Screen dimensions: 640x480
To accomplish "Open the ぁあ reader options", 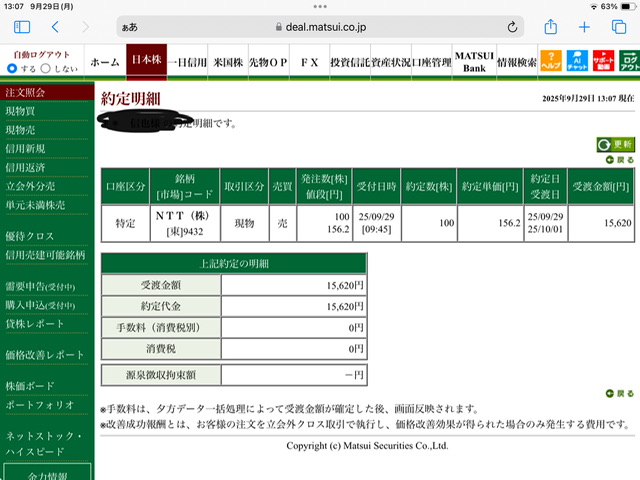I will [130, 27].
